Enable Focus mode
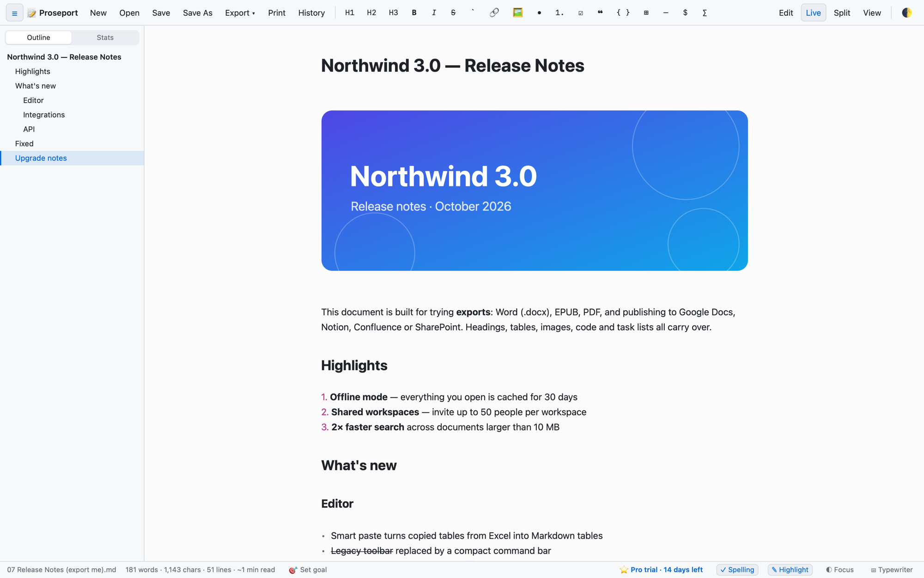 point(840,570)
